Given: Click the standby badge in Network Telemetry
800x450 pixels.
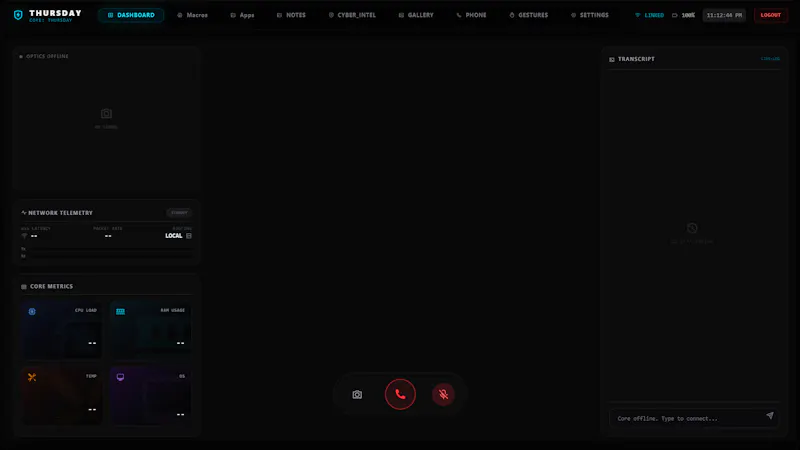Looking at the screenshot, I should pyautogui.click(x=179, y=212).
